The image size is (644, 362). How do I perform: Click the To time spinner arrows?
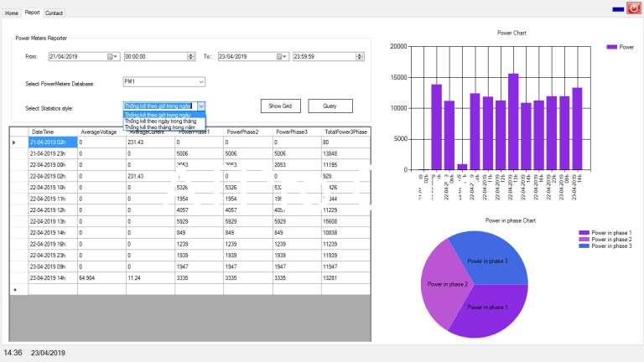(361, 57)
